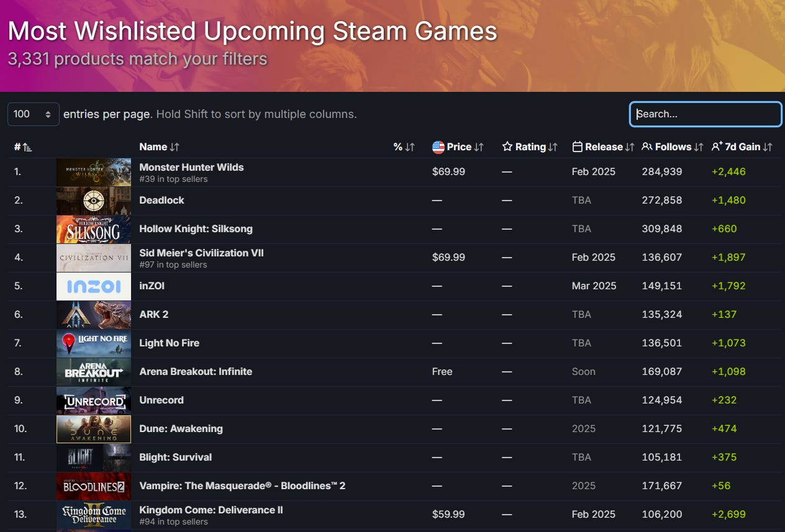Click '#94 in top sellers' text
Image resolution: width=785 pixels, height=532 pixels.
coord(173,522)
